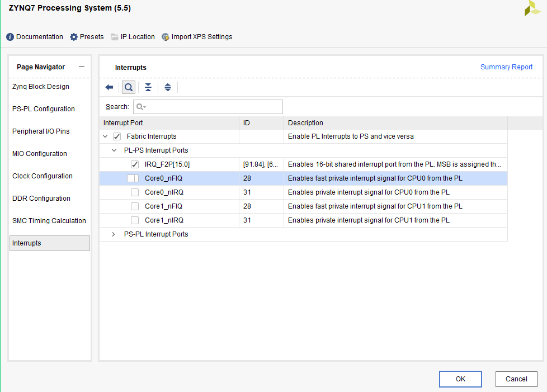547x392 pixels.
Task: Click the IP Location folder icon
Action: coord(115,37)
